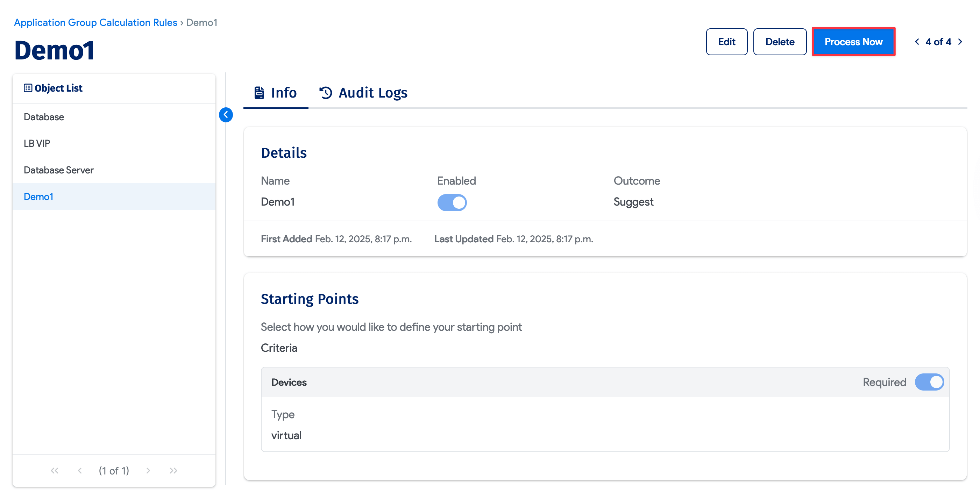Click the Object List header icon
This screenshot has height=493, width=980.
pyautogui.click(x=28, y=88)
